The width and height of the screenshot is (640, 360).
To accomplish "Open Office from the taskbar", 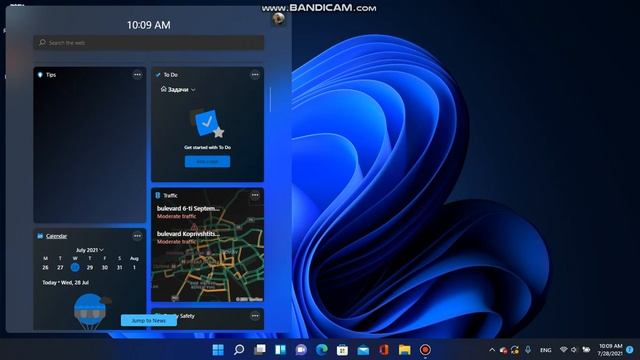I will 384,350.
